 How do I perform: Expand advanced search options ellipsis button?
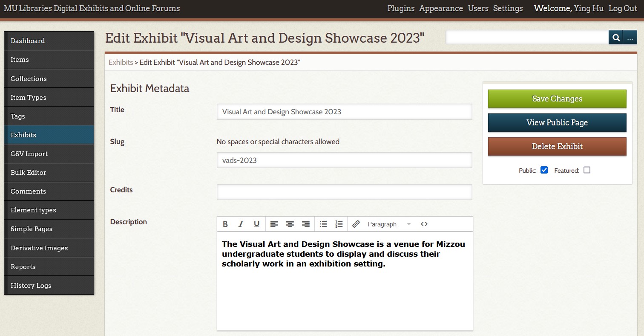pos(630,38)
